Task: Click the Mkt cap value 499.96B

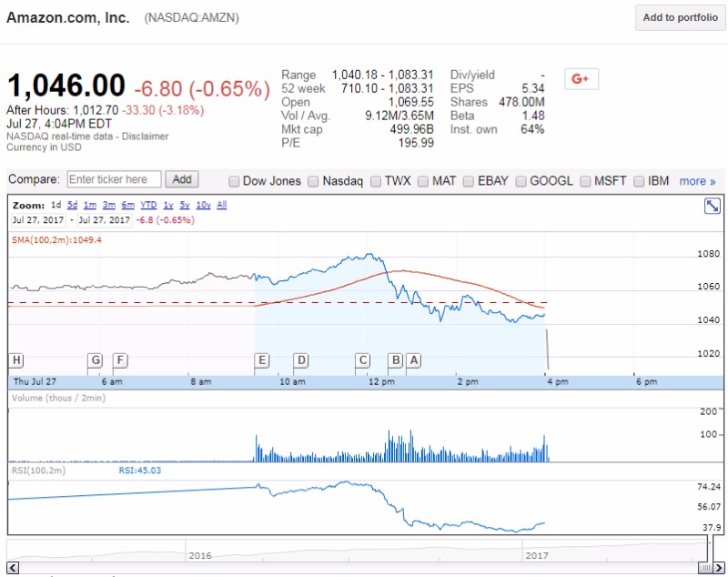Action: pos(412,129)
